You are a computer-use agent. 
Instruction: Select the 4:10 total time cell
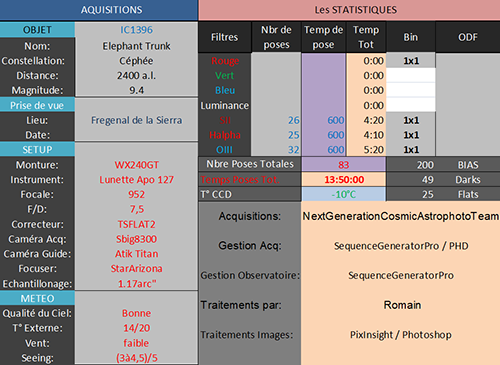pyautogui.click(x=367, y=135)
